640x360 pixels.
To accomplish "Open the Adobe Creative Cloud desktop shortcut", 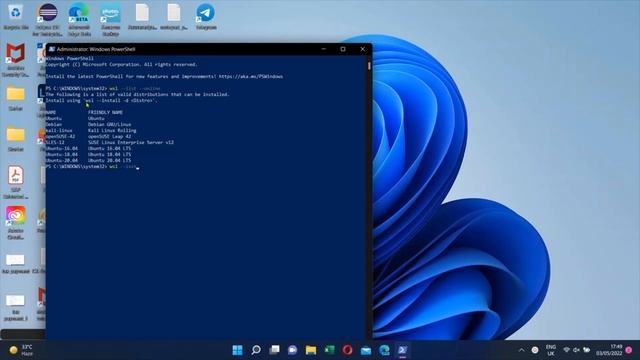I will click(16, 222).
